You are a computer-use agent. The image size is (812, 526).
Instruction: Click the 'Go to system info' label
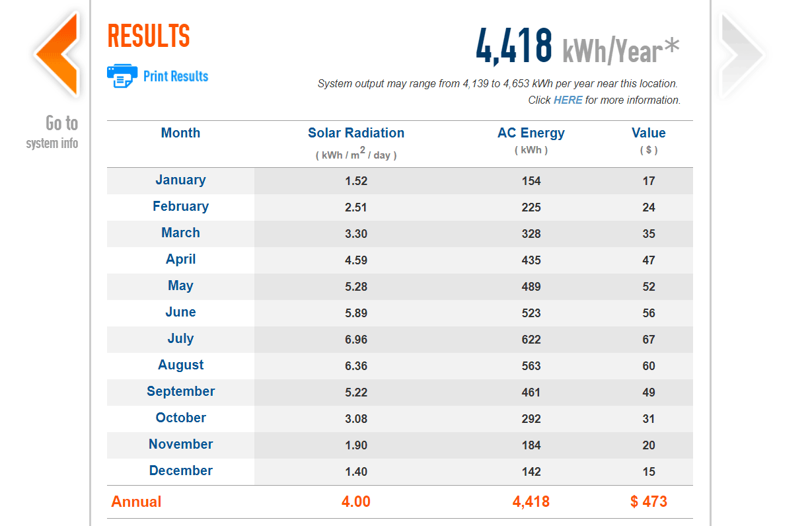[53, 132]
